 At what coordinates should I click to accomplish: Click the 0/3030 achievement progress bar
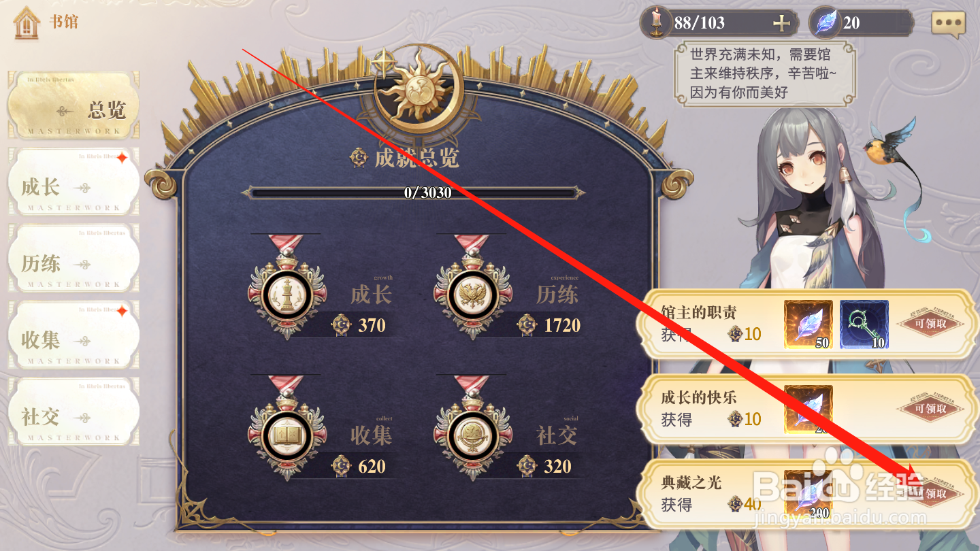tap(413, 193)
